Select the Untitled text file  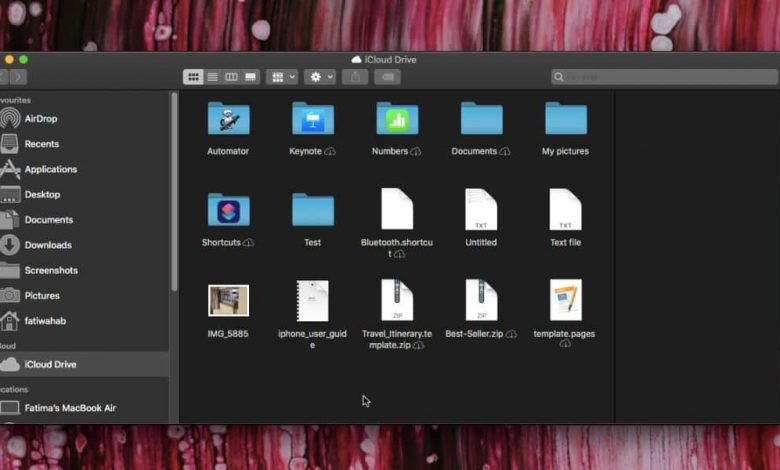click(x=481, y=209)
